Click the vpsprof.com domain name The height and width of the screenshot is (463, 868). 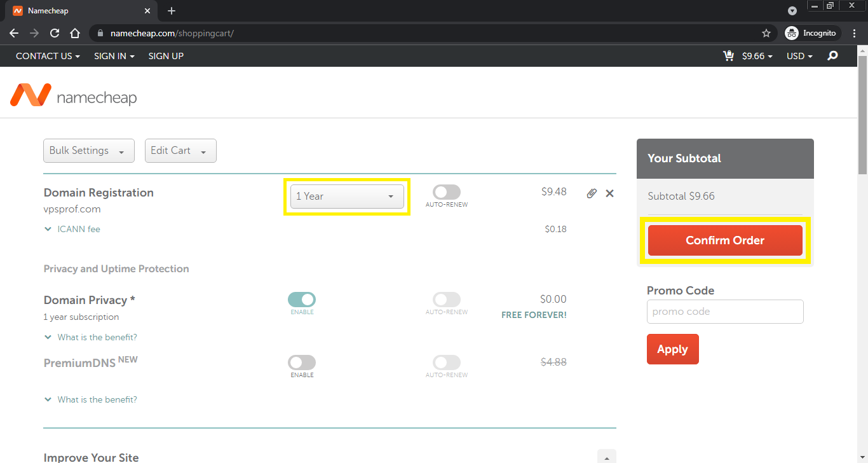pos(72,209)
